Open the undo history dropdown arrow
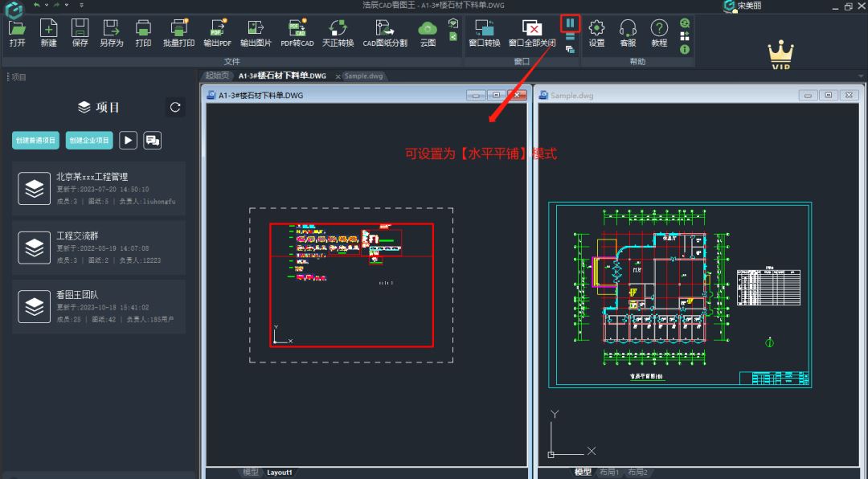This screenshot has width=868, height=479. tap(46, 6)
